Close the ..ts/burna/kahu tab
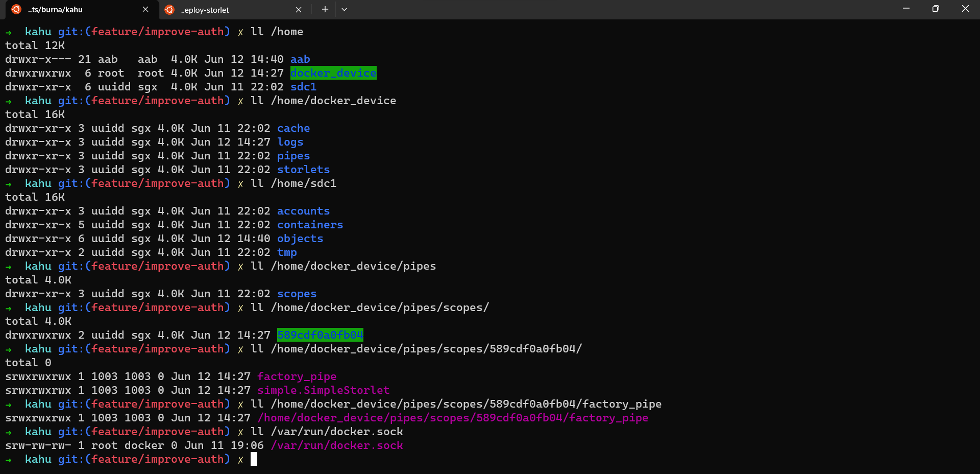Viewport: 980px width, 474px height. point(145,9)
